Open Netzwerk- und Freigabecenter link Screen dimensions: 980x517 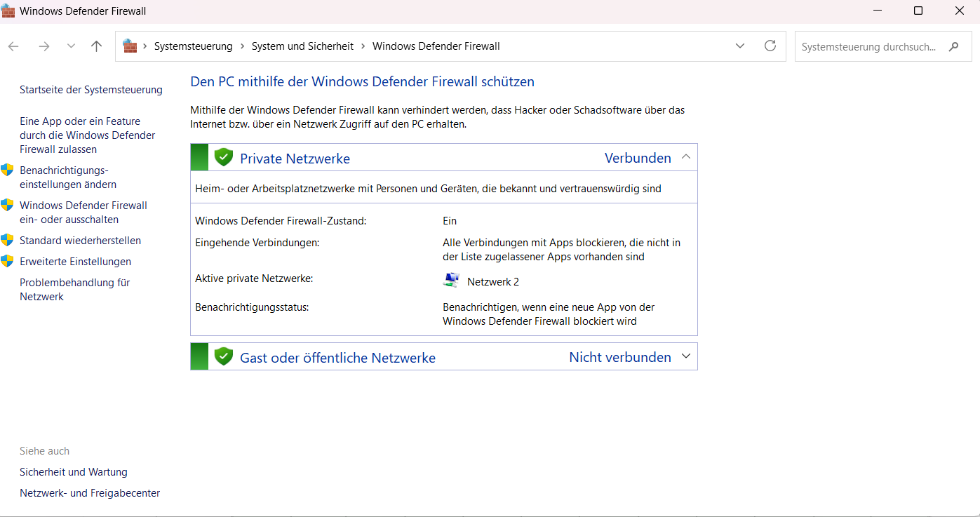click(90, 493)
